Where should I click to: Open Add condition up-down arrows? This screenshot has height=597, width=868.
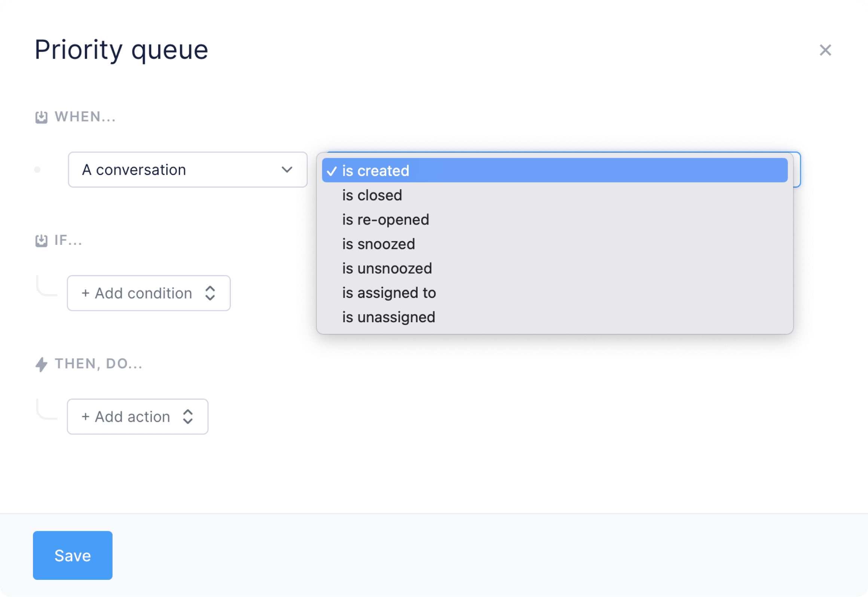click(210, 293)
